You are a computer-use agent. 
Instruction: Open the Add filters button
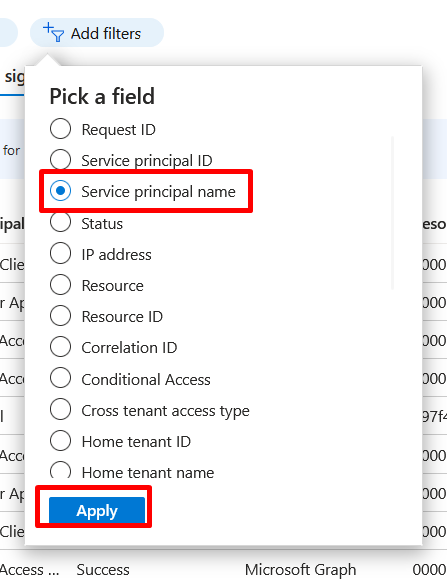pos(97,33)
